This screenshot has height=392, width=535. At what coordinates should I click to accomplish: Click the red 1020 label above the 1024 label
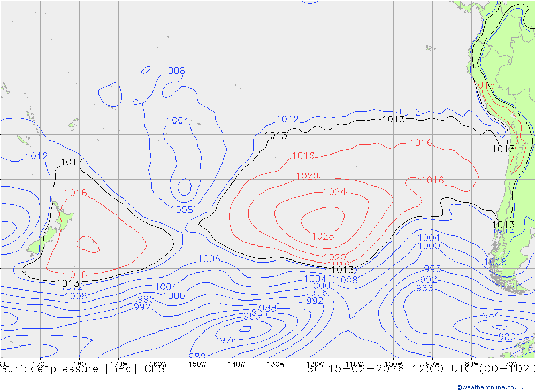tap(307, 176)
